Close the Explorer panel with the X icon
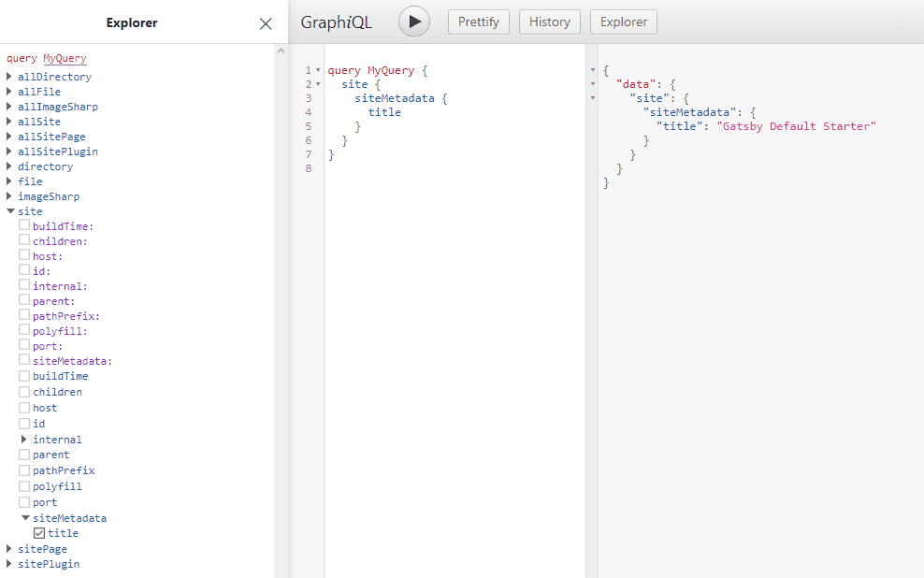The width and height of the screenshot is (924, 578). [265, 22]
